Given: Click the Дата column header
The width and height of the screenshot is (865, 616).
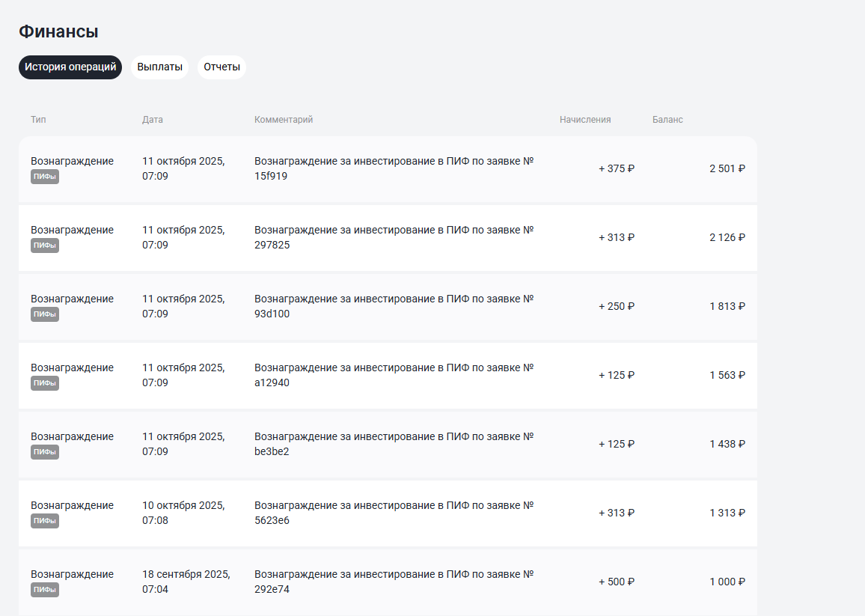Looking at the screenshot, I should (x=153, y=120).
